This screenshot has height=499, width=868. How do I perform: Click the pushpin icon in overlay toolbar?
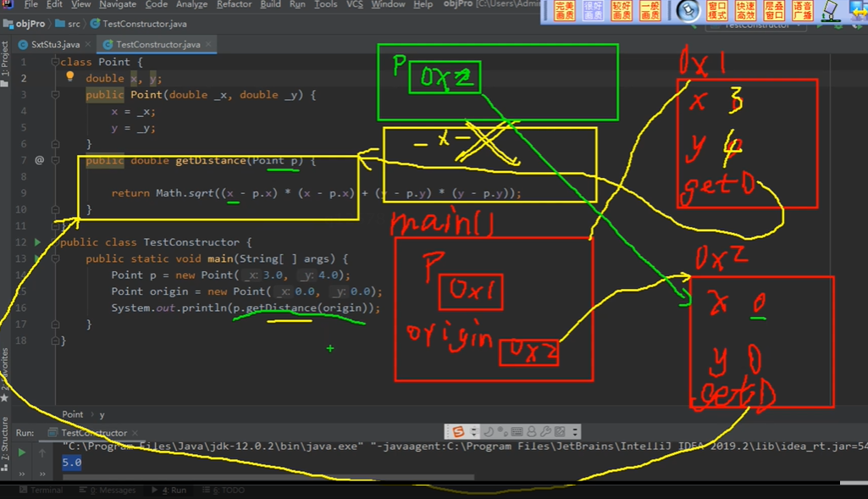pyautogui.click(x=688, y=11)
